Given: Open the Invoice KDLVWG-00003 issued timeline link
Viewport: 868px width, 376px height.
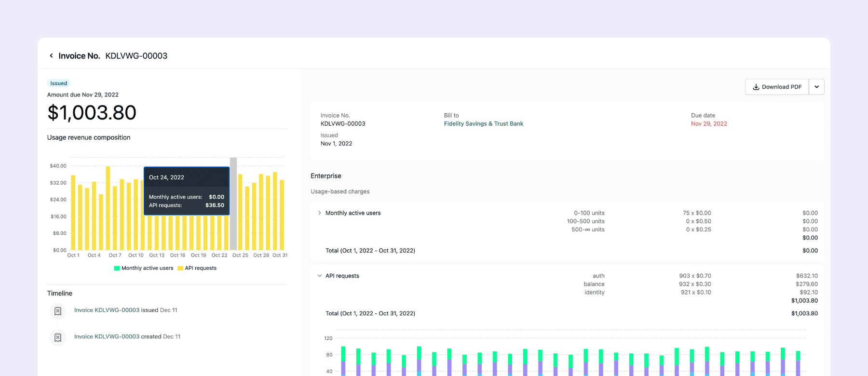Looking at the screenshot, I should point(107,310).
